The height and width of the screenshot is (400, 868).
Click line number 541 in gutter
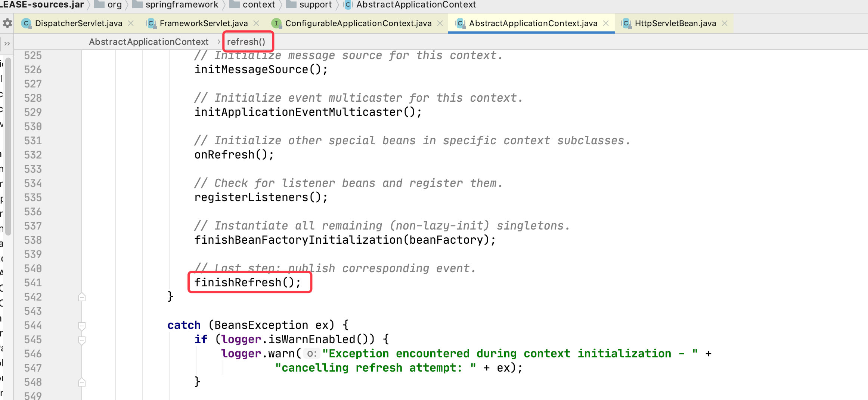click(x=33, y=283)
